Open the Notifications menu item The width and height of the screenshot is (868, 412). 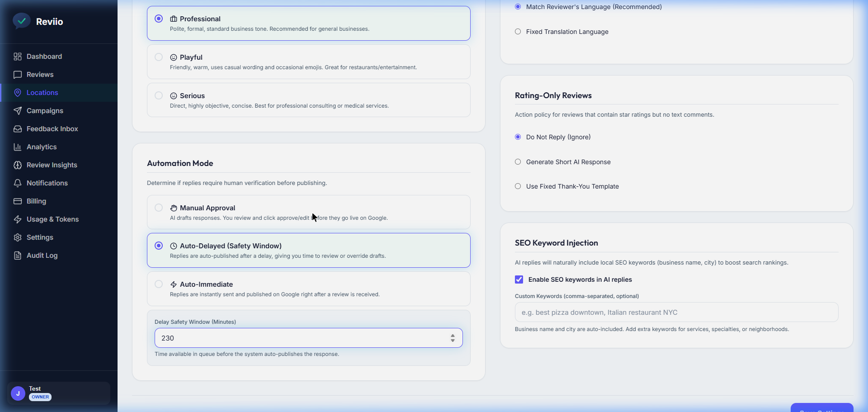(x=59, y=183)
